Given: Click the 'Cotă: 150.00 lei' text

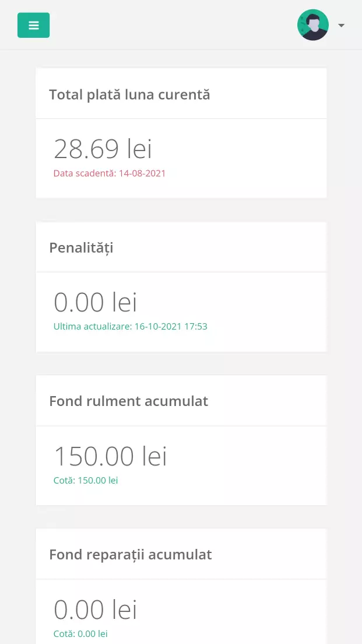Looking at the screenshot, I should click(x=86, y=481).
